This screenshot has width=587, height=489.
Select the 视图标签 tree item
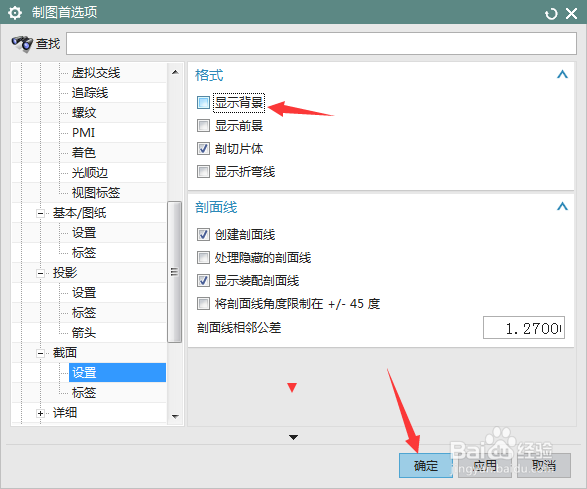pos(96,192)
